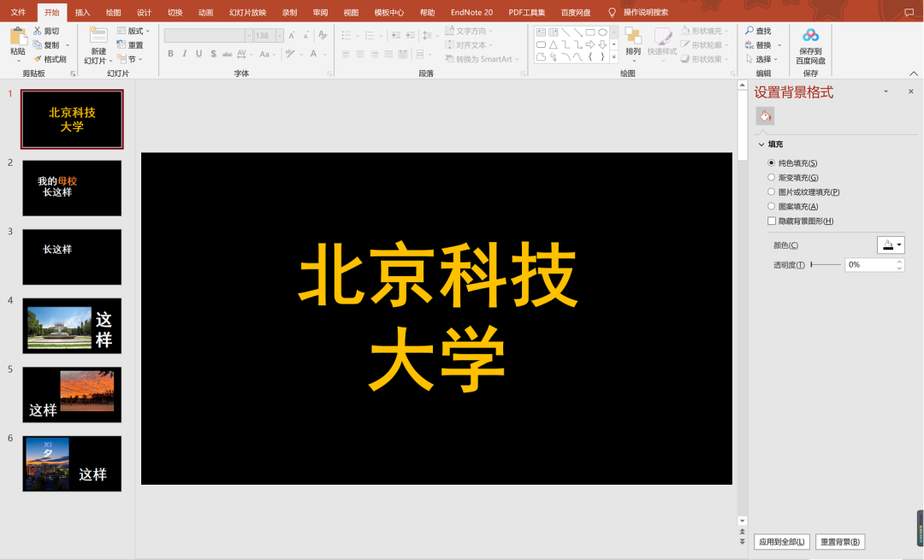The height and width of the screenshot is (560, 924).
Task: Switch to the Transitions (切换) tab
Action: (175, 12)
